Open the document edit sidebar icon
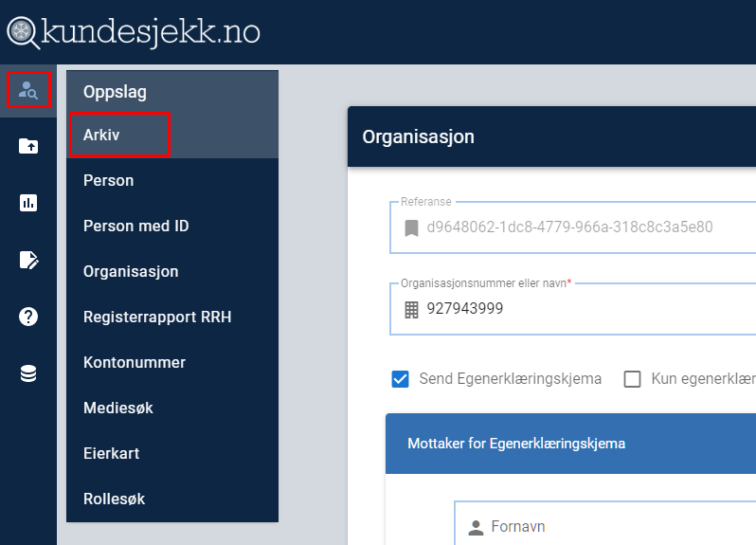This screenshot has height=545, width=756. [28, 260]
